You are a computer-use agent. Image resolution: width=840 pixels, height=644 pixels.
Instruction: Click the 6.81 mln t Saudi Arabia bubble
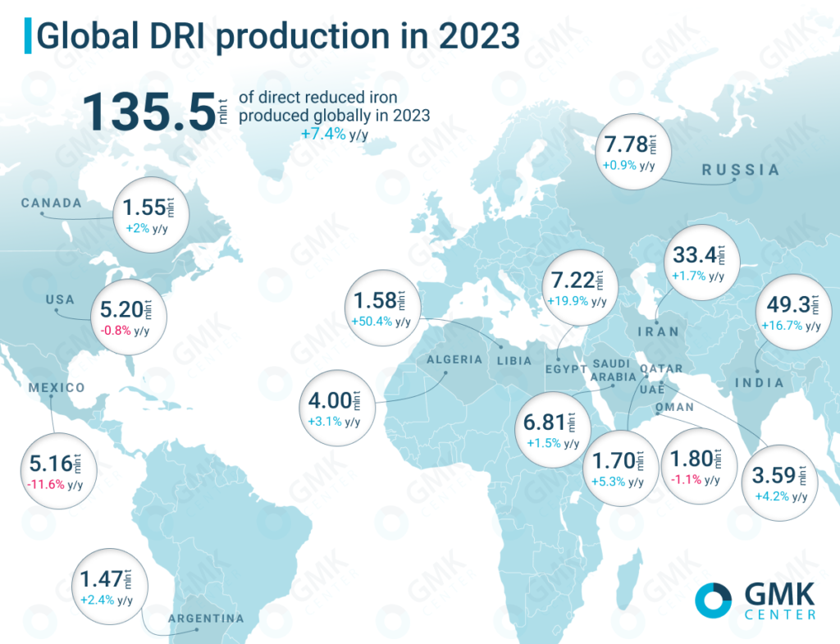555,428
